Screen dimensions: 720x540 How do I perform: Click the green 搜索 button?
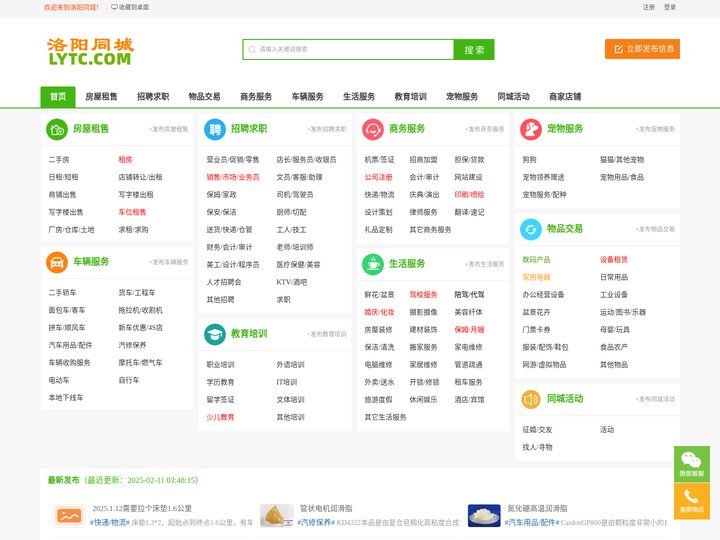[x=474, y=49]
